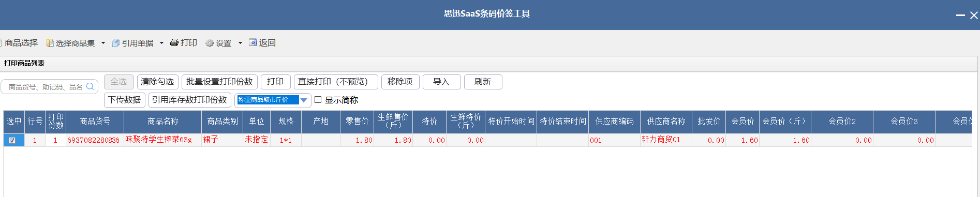
Task: Click the 引用单据 document icon
Action: [116, 43]
